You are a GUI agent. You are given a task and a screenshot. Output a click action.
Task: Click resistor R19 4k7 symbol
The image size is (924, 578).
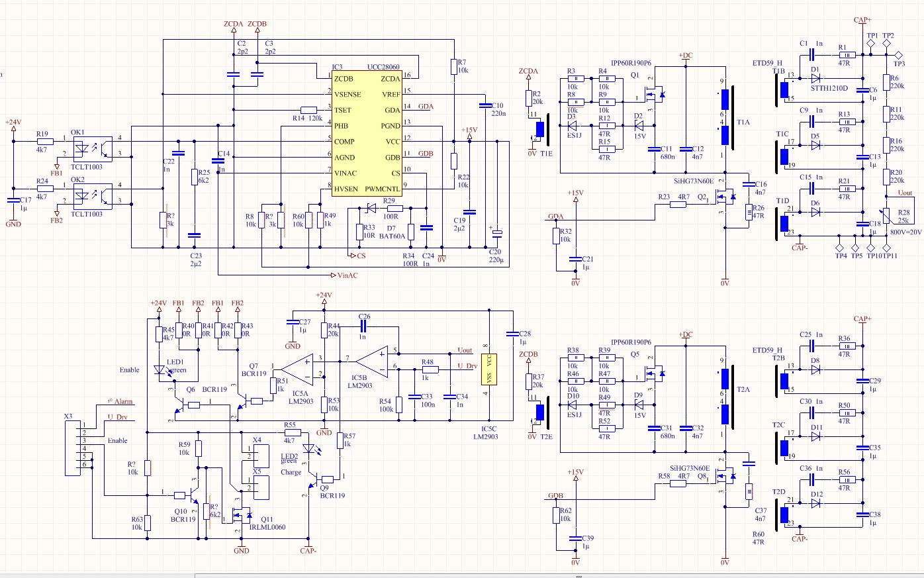44,142
